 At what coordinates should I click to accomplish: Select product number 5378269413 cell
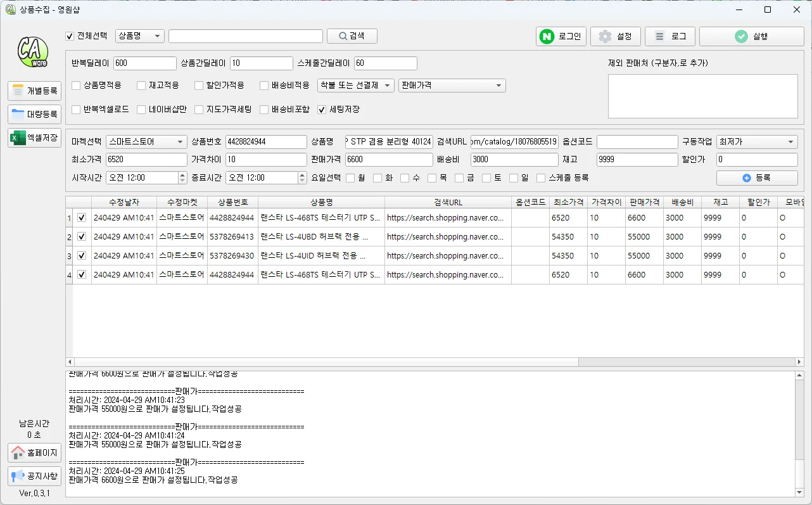232,237
